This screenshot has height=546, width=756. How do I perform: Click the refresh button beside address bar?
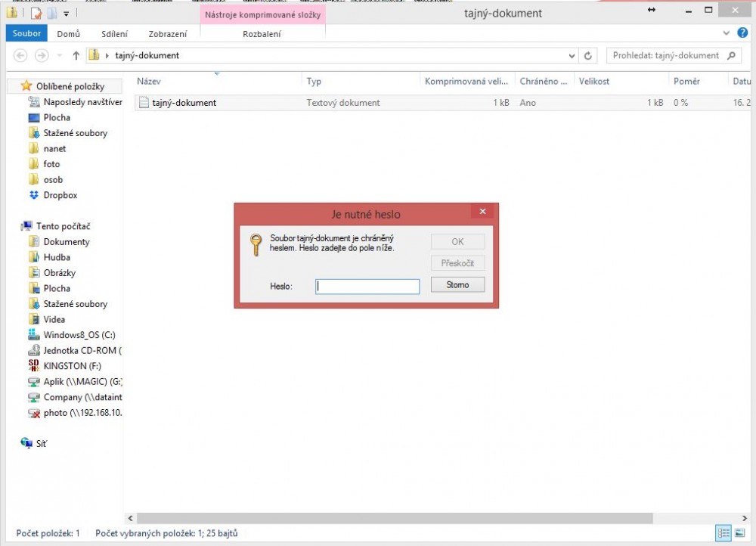click(590, 56)
